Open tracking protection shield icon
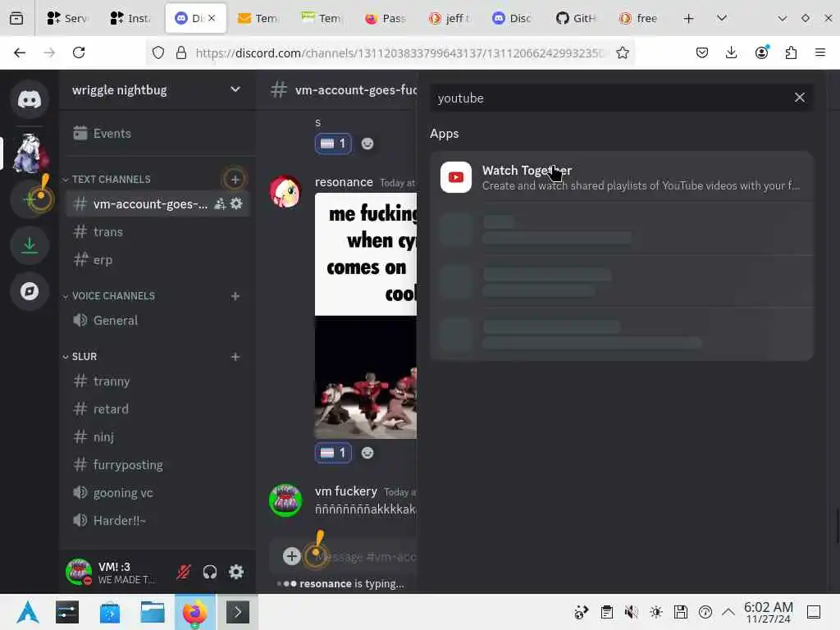Viewport: 840px width, 630px height. click(158, 52)
